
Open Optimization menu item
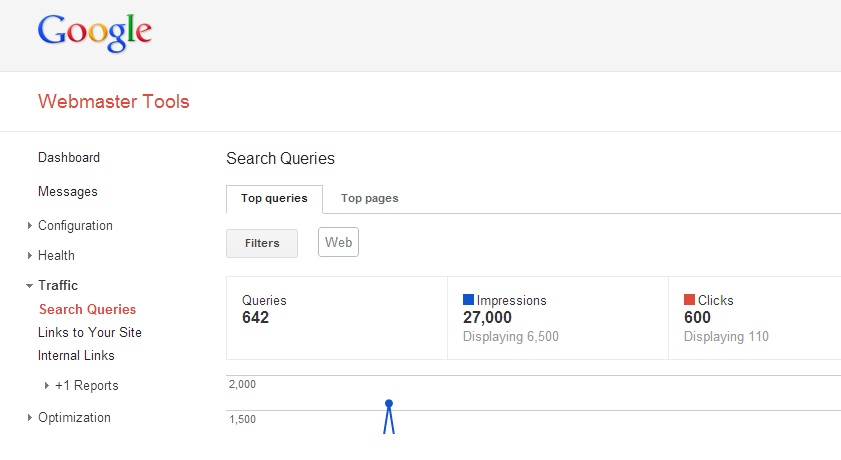tap(74, 418)
